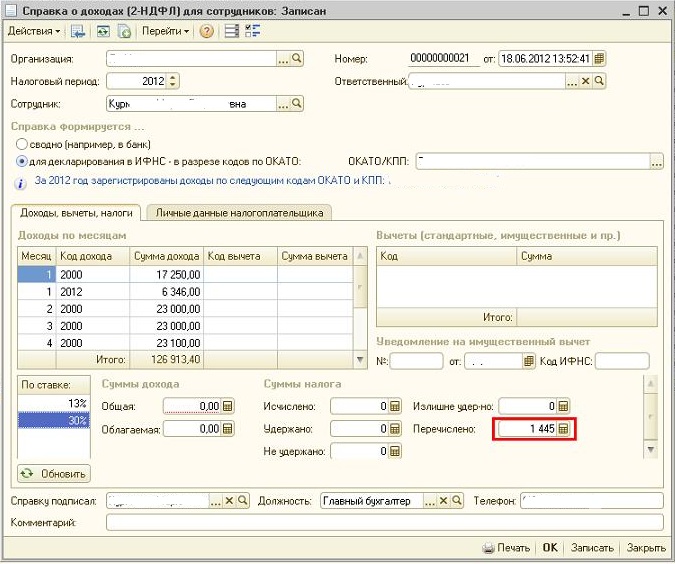This screenshot has width=675, height=564.
Task: Open the Доходы, вычеты, налоги tab
Action: point(76,212)
